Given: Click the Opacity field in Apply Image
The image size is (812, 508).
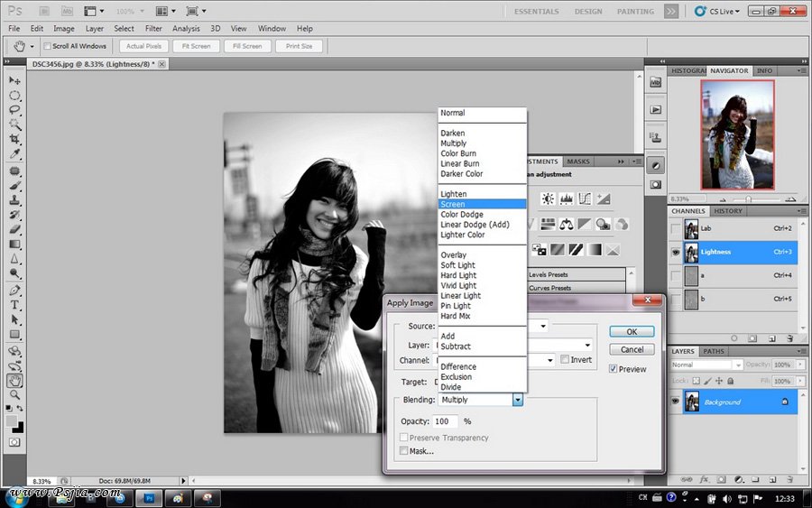Looking at the screenshot, I should click(446, 421).
